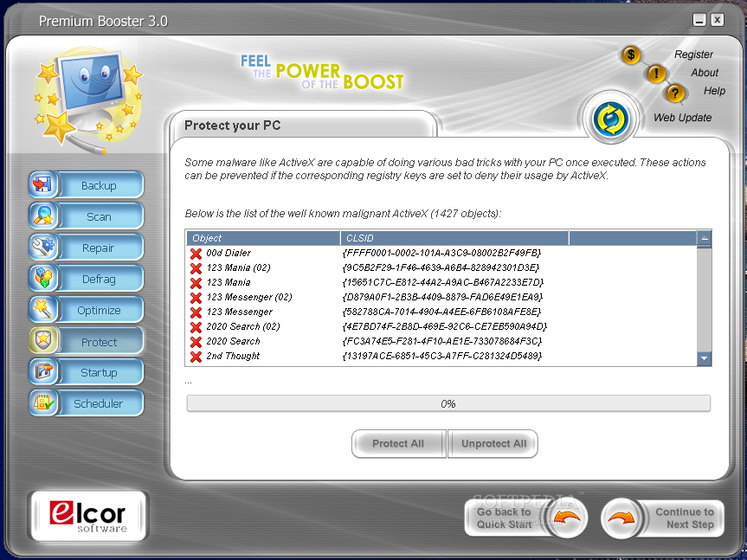Click CLSID starting with {582788CA
The height and width of the screenshot is (560, 747).
pyautogui.click(x=441, y=312)
